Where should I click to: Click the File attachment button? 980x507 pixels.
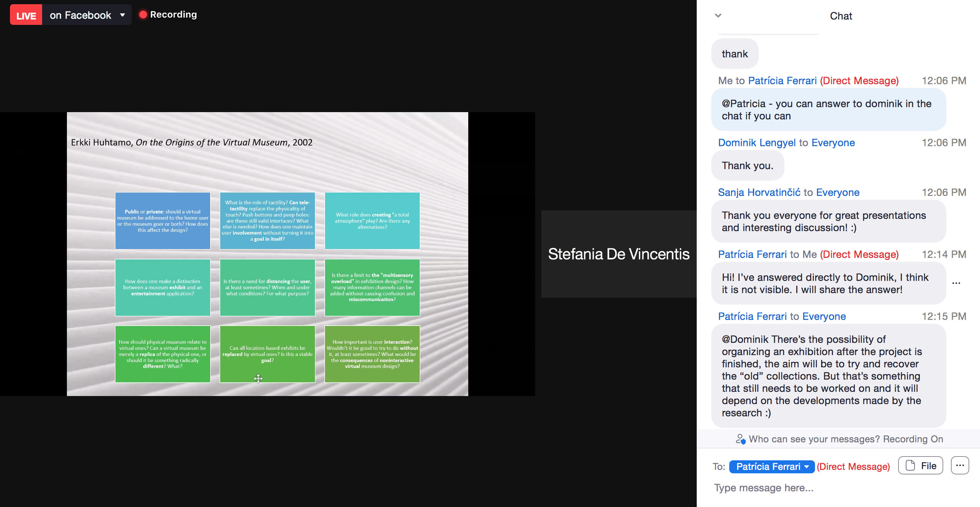[920, 466]
